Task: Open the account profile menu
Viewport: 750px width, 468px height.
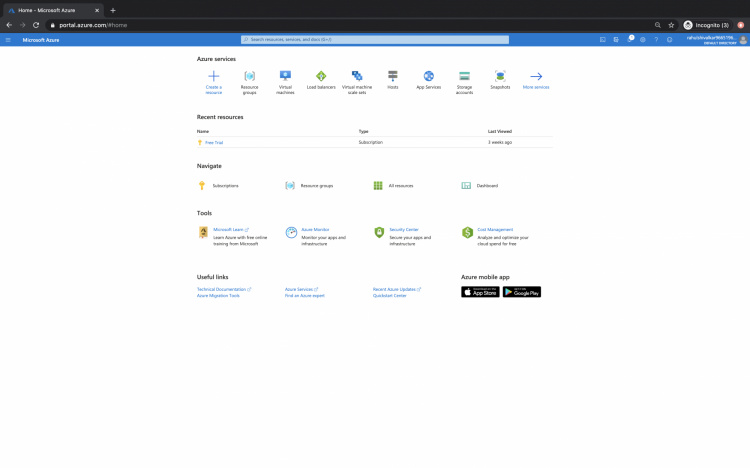Action: pyautogui.click(x=743, y=39)
